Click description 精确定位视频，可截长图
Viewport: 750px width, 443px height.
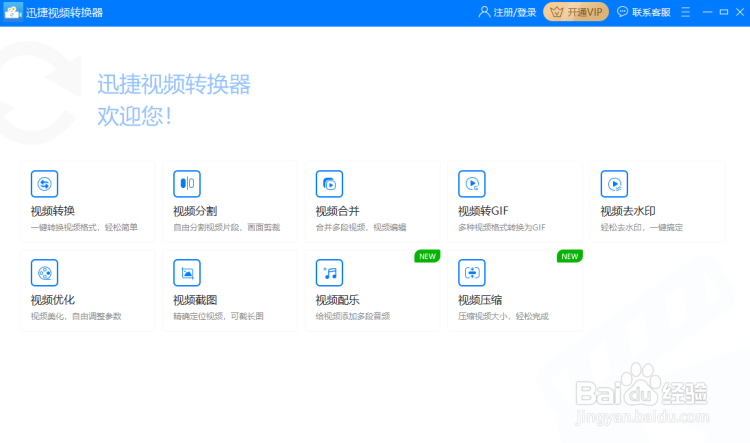pyautogui.click(x=219, y=316)
